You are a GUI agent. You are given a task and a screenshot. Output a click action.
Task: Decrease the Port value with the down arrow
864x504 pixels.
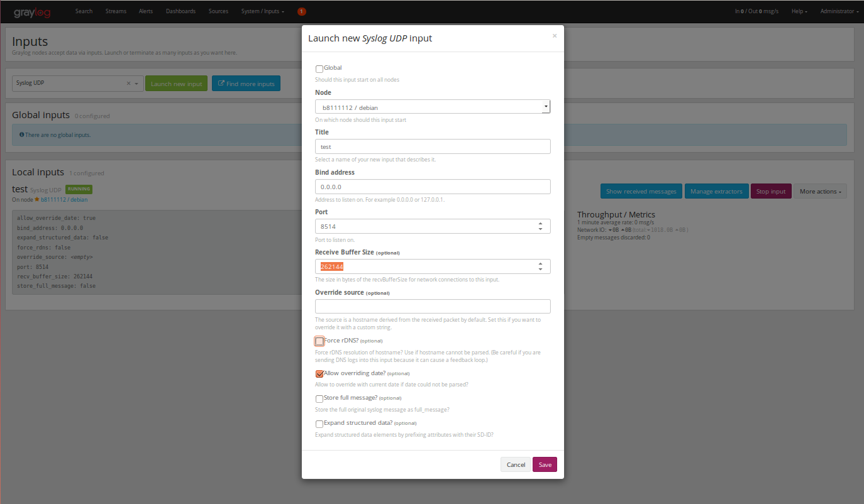click(x=541, y=229)
